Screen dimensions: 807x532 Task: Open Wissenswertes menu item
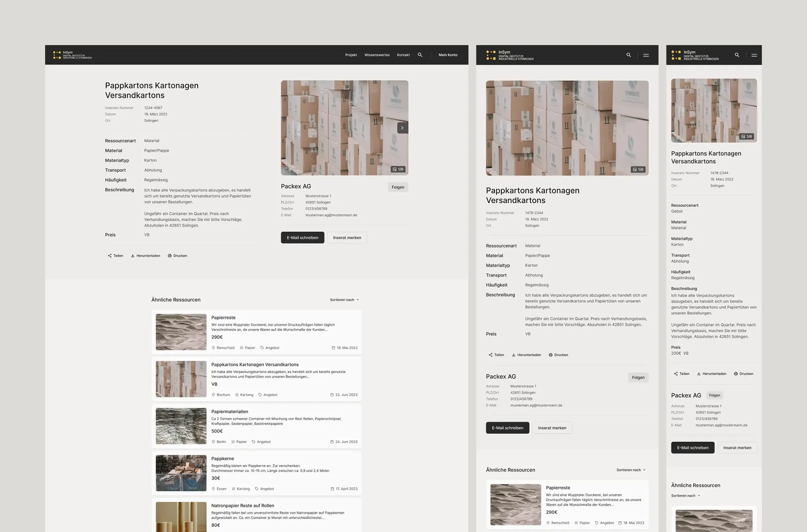377,55
